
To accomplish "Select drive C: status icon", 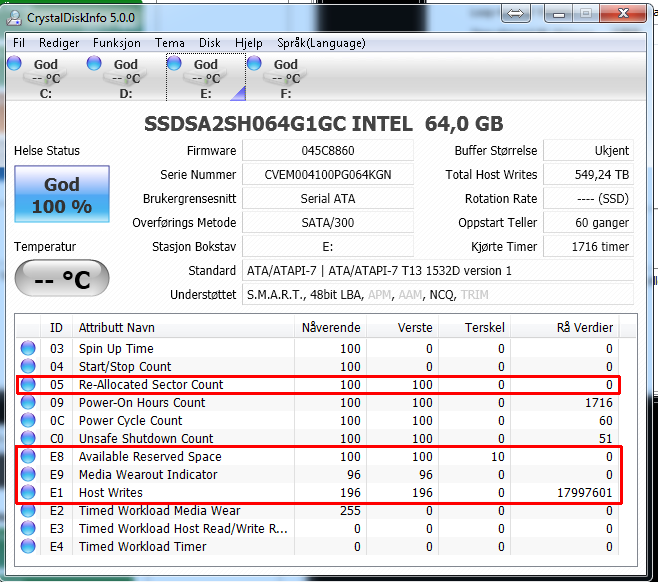I will point(14,63).
